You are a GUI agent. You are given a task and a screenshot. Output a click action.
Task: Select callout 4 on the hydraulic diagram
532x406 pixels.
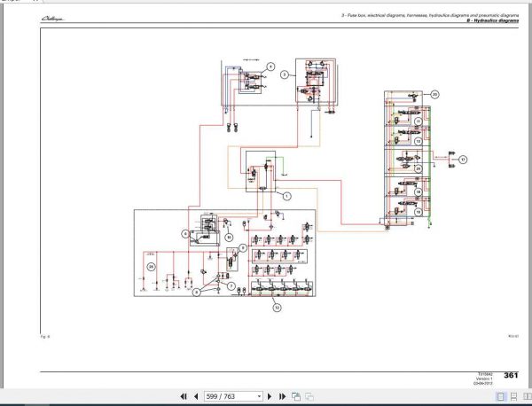[270, 66]
